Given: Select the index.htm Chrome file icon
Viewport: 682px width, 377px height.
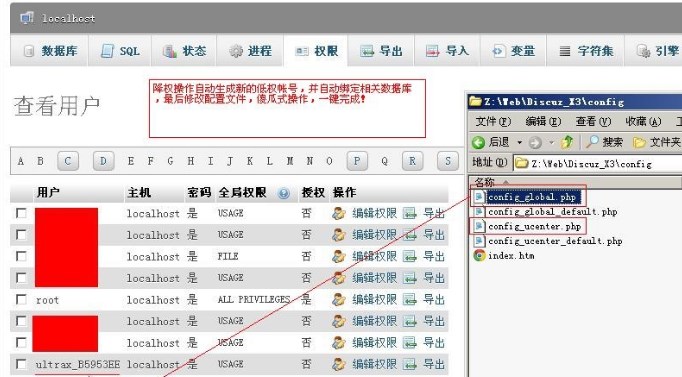Looking at the screenshot, I should pyautogui.click(x=479, y=255).
